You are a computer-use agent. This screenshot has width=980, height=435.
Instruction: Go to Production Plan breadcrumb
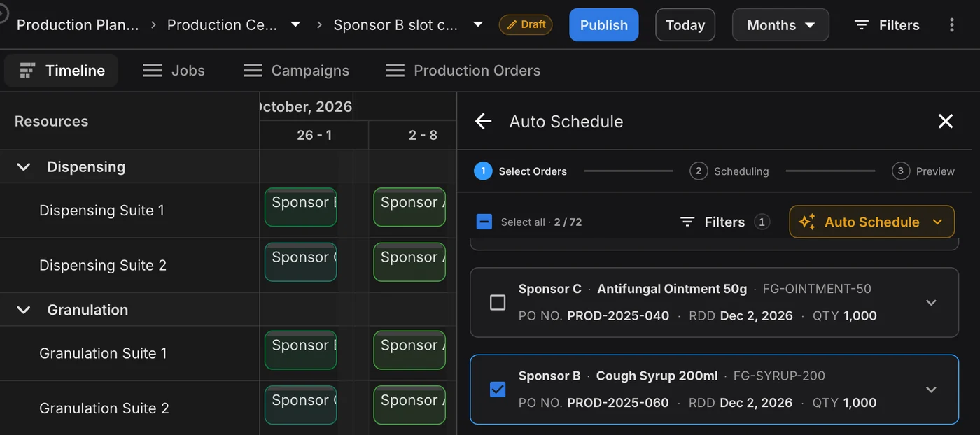coord(78,24)
